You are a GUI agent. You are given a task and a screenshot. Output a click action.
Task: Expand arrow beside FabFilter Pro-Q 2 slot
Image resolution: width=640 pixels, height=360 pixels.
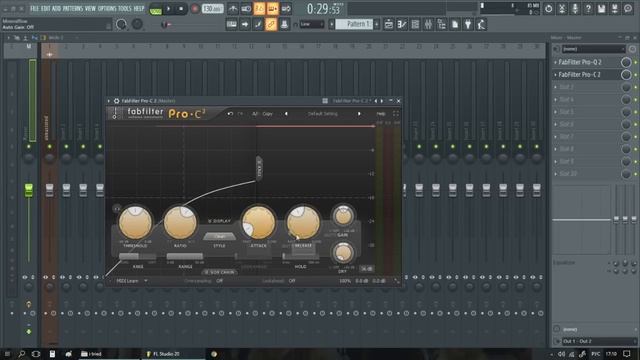coord(555,62)
